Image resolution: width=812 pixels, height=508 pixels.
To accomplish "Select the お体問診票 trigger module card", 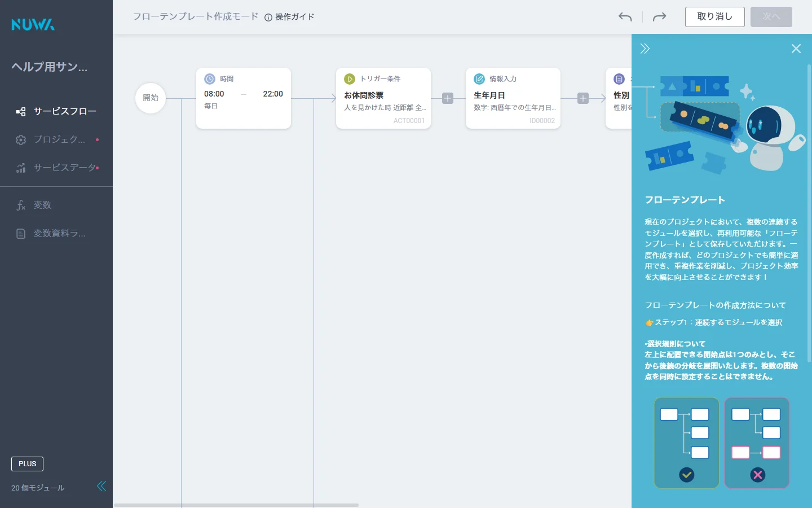I will click(383, 98).
